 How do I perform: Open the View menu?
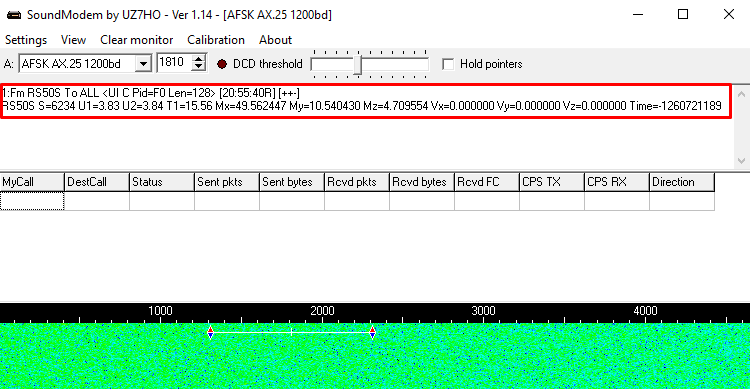pyautogui.click(x=73, y=40)
